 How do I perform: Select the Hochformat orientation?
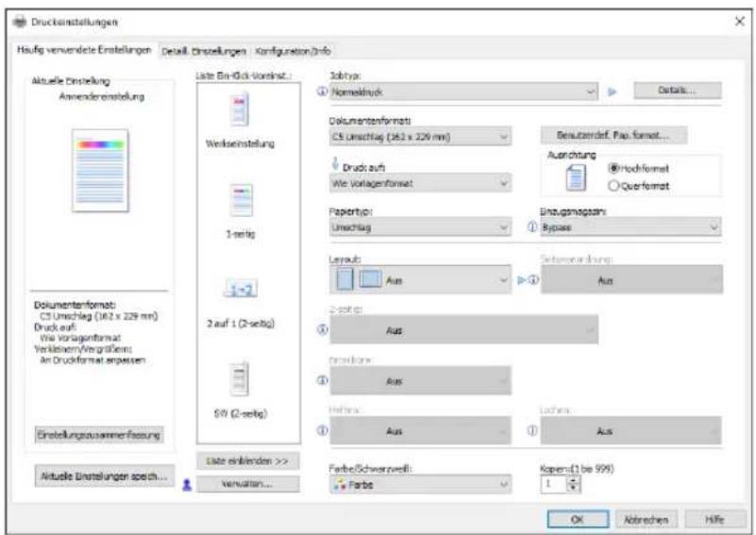coord(639,168)
